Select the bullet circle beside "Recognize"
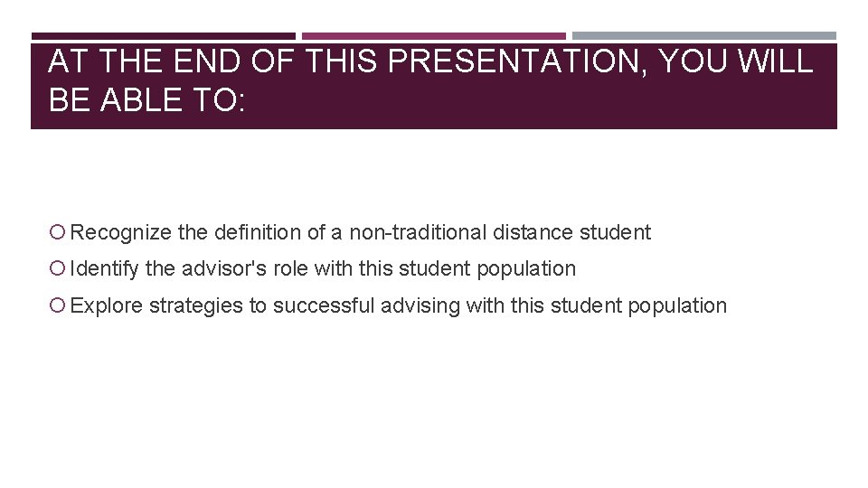 pos(57,231)
